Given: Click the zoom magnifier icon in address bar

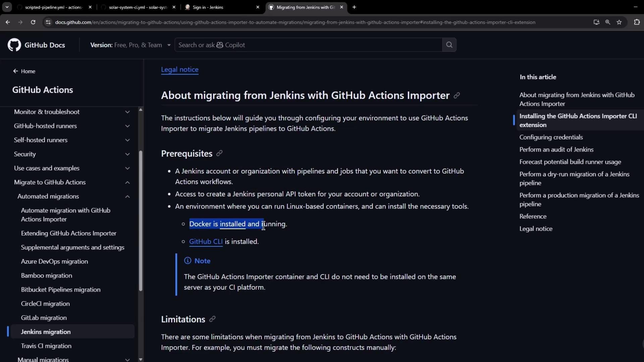Looking at the screenshot, I should click(x=607, y=22).
